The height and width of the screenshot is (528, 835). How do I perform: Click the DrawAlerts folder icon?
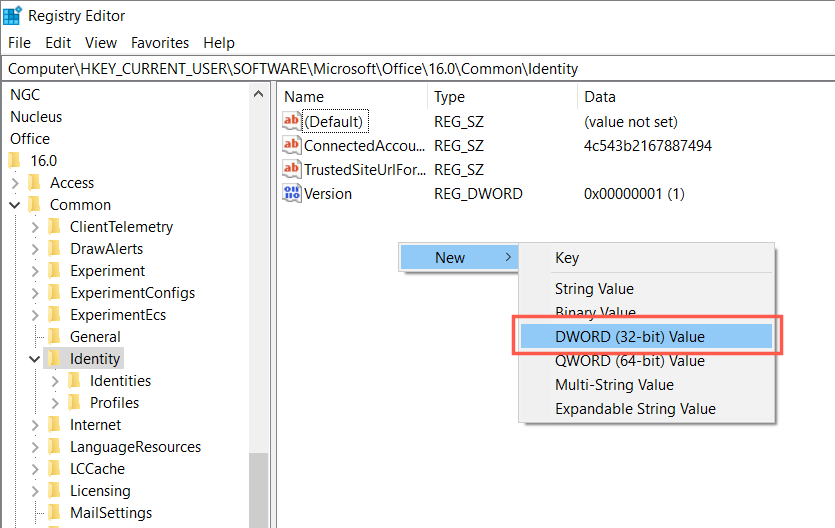click(54, 249)
